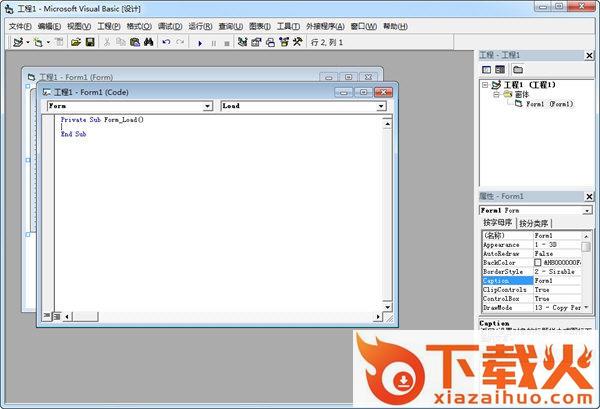
Task: Click the Undo arrow icon
Action: pos(166,42)
